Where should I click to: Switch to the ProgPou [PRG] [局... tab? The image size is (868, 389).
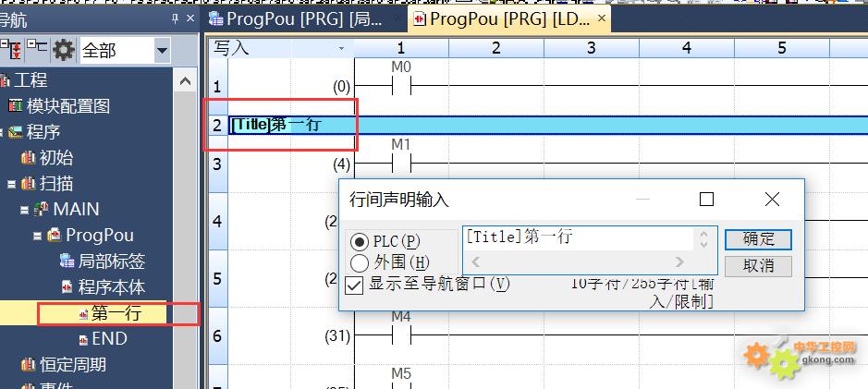304,18
